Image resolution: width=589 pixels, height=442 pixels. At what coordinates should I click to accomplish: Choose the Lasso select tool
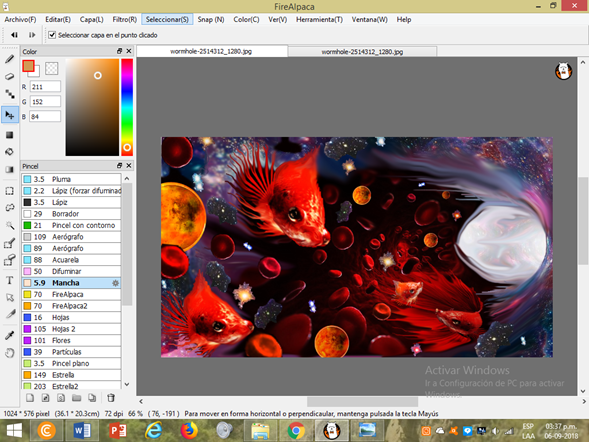pyautogui.click(x=9, y=208)
